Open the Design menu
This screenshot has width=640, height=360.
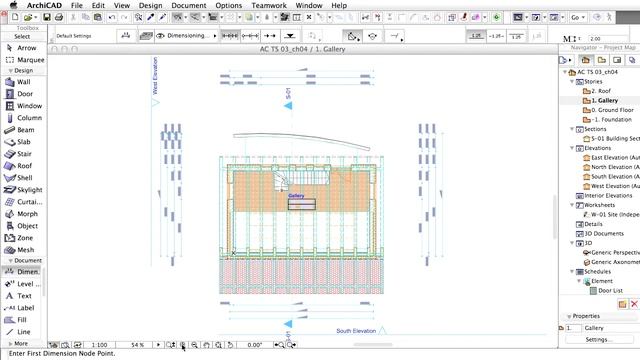click(x=150, y=5)
